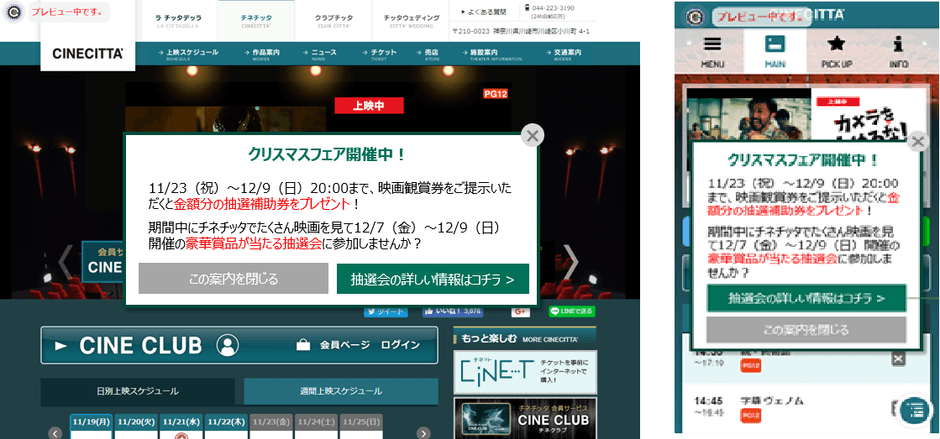Click the Facebook いいね button

point(453,311)
